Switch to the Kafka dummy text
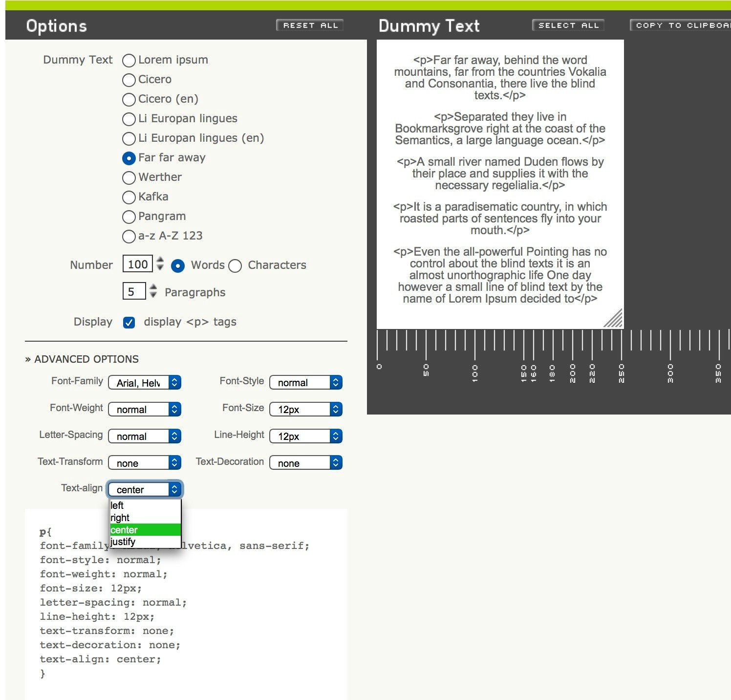Viewport: 731px width, 700px height. point(129,197)
